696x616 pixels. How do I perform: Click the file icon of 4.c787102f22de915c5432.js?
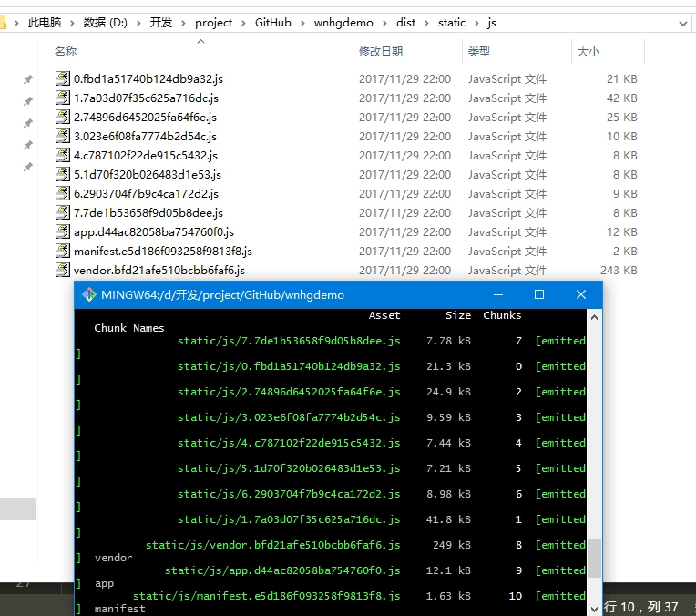click(63, 155)
